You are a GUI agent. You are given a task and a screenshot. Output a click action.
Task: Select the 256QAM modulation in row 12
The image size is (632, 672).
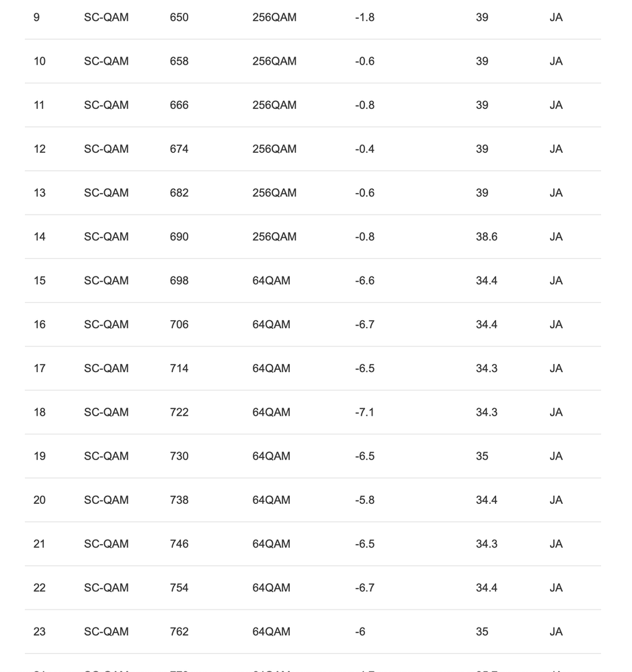coord(274,149)
